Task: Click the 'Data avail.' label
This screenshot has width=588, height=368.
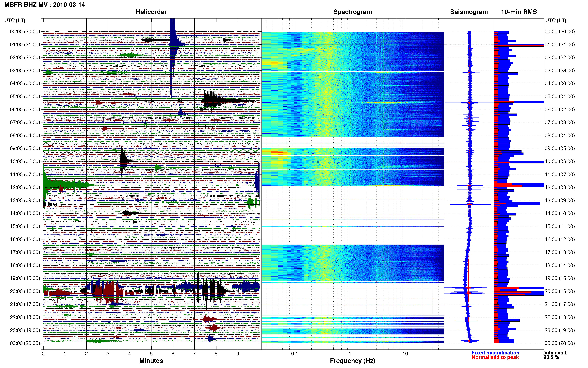Action: point(555,353)
